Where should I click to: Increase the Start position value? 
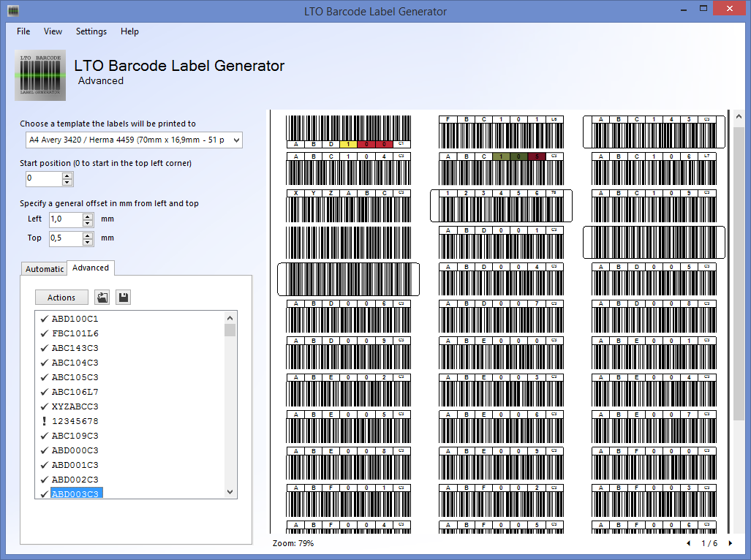click(x=67, y=175)
